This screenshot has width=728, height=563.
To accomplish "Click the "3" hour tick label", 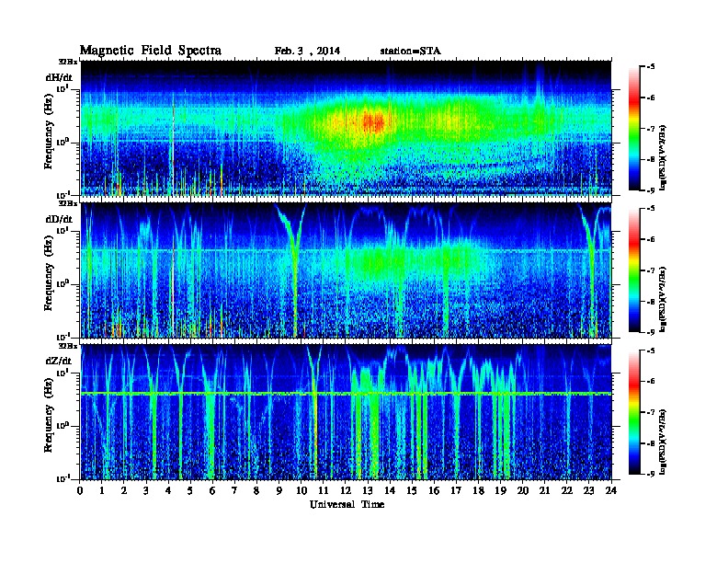I will pos(146,490).
